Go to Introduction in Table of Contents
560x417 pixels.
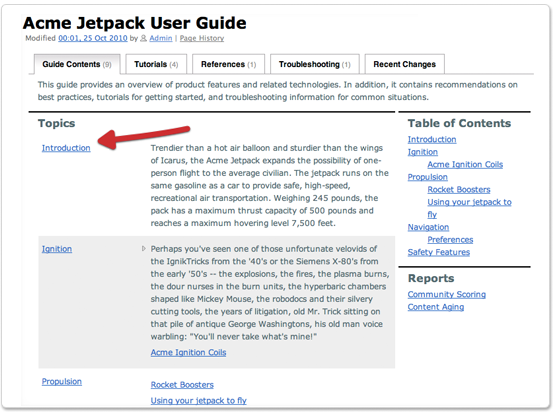(432, 140)
